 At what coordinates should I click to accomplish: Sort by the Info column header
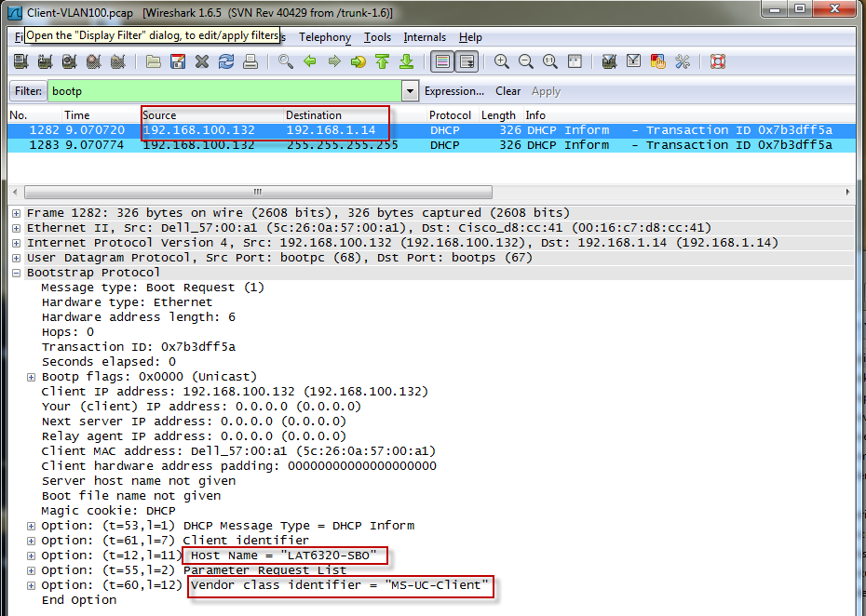[689, 114]
